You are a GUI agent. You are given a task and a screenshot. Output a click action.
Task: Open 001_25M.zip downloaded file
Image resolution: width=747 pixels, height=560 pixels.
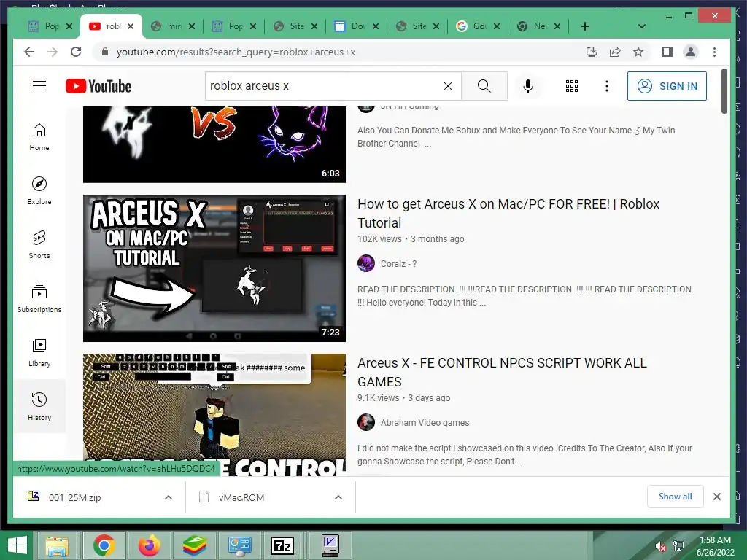(x=75, y=497)
